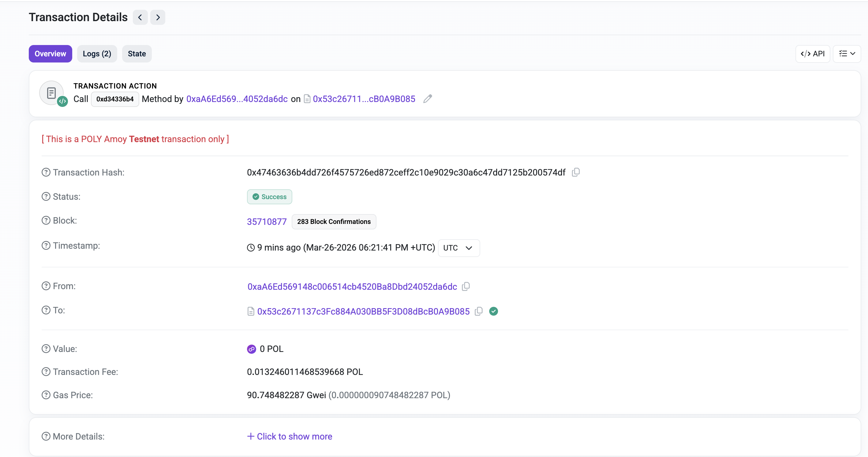868x457 pixels.
Task: Click the contract document icon in Transaction Action
Action: [307, 99]
